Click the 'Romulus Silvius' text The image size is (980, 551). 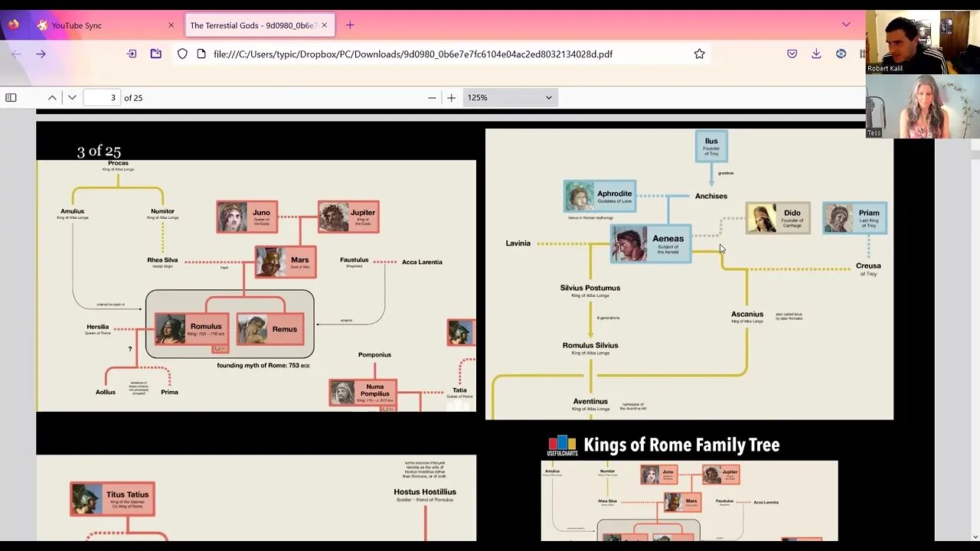pos(590,345)
